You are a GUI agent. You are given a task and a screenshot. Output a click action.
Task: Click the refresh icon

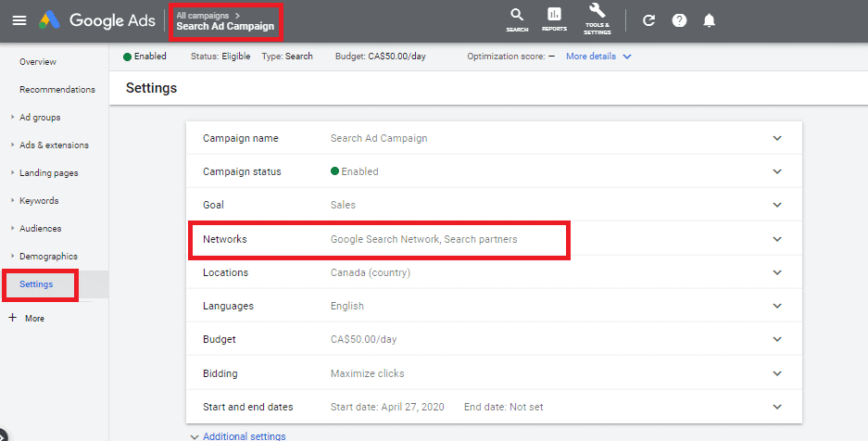[648, 20]
